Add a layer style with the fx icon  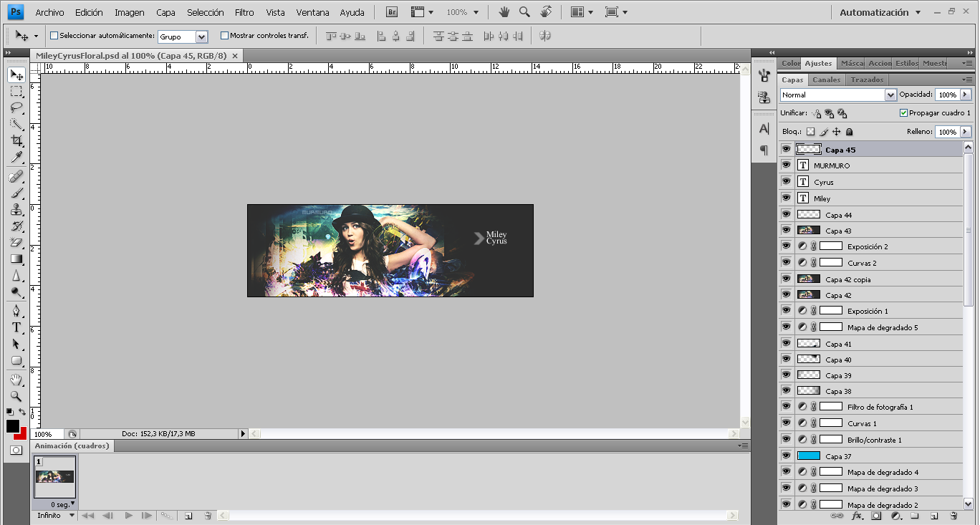(857, 516)
